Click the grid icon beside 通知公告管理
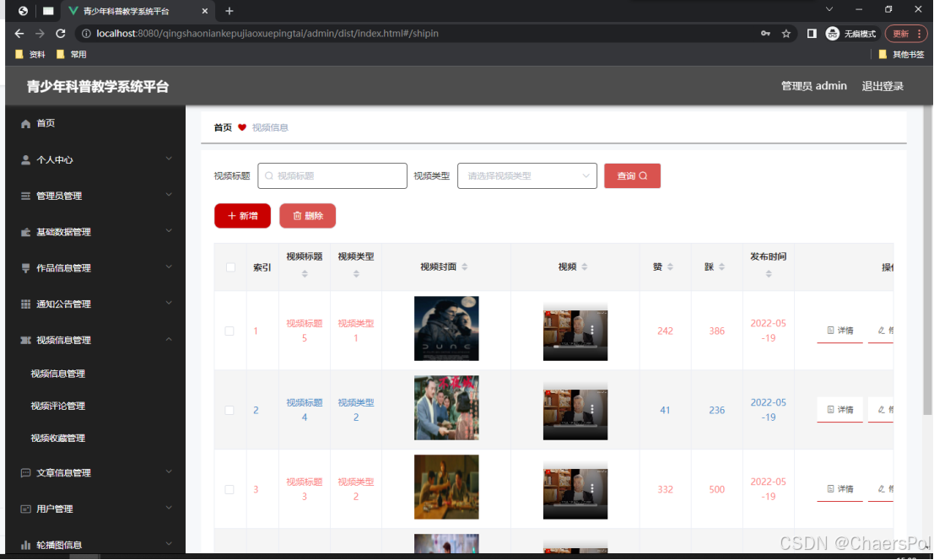This screenshot has height=560, width=934. (x=25, y=304)
